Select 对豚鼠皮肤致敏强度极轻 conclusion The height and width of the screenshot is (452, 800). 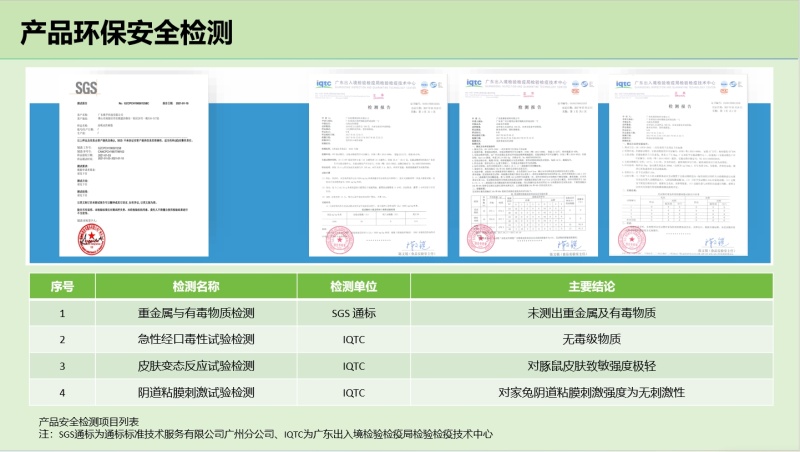pyautogui.click(x=591, y=366)
